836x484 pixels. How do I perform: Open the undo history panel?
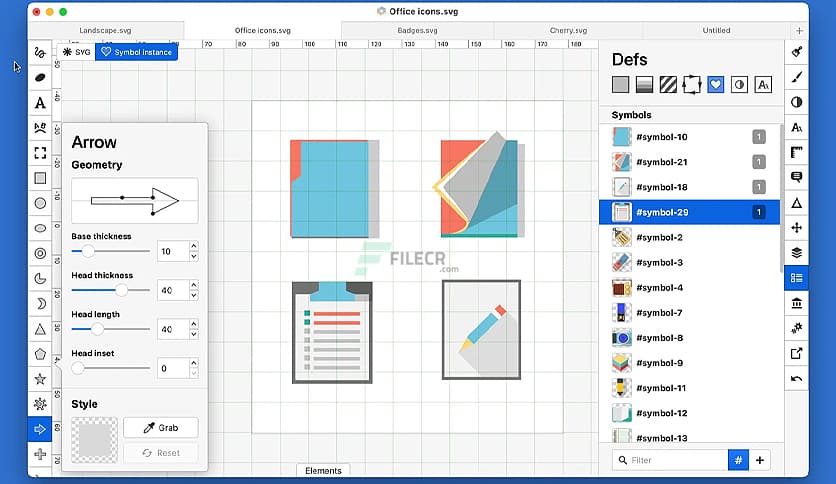pyautogui.click(x=797, y=378)
